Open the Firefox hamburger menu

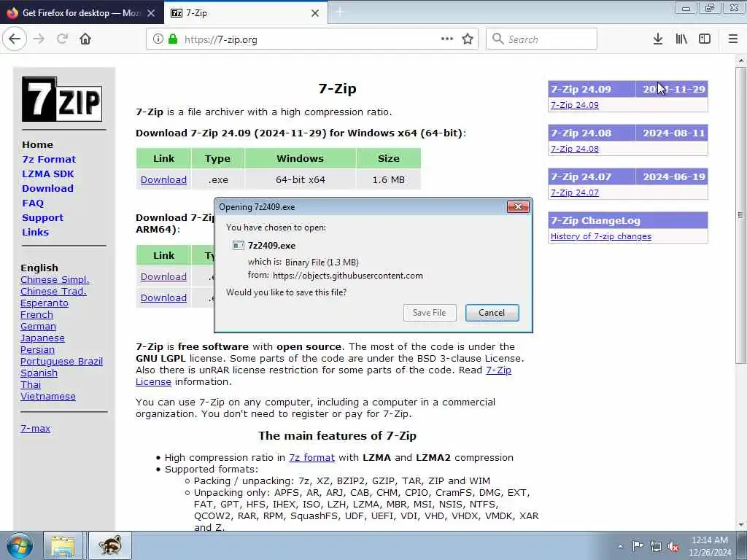click(x=732, y=39)
